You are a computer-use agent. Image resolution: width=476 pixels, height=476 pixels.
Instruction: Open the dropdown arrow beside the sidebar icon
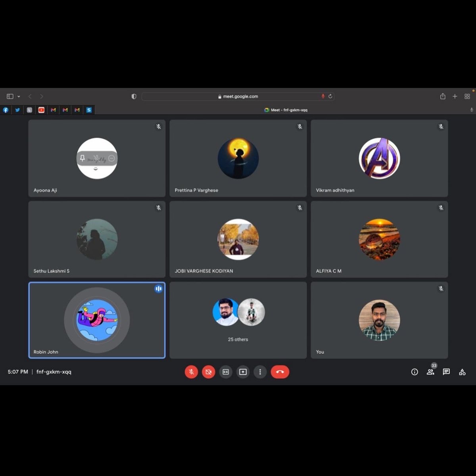pos(19,96)
